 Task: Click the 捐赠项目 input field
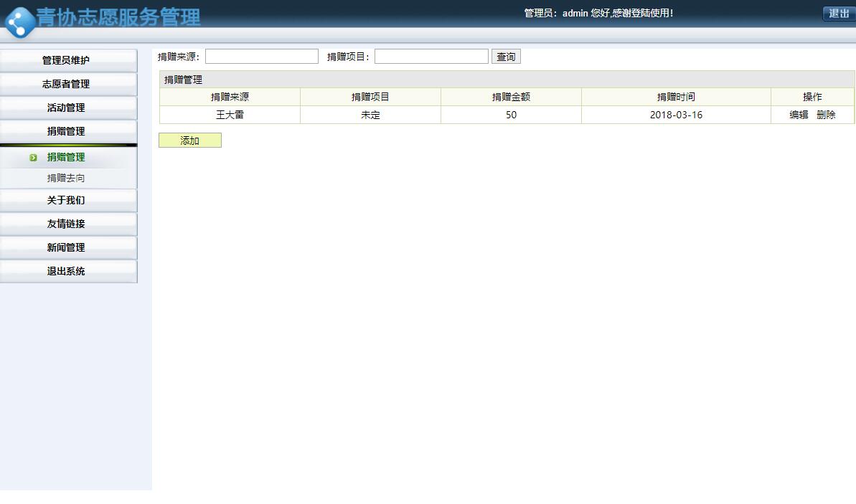[431, 56]
